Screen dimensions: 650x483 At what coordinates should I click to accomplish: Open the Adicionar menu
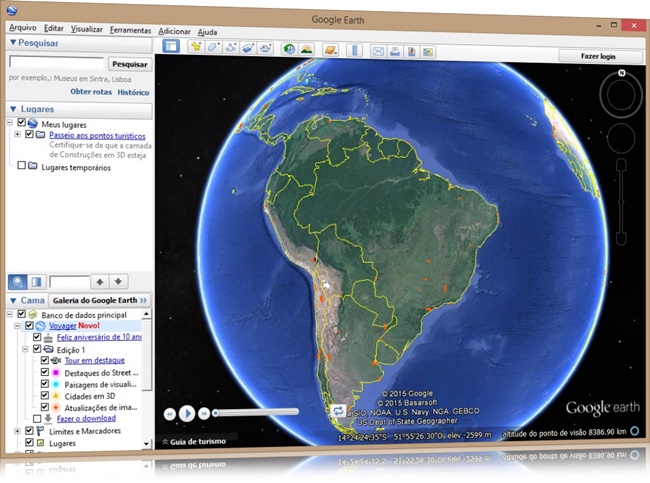point(174,31)
